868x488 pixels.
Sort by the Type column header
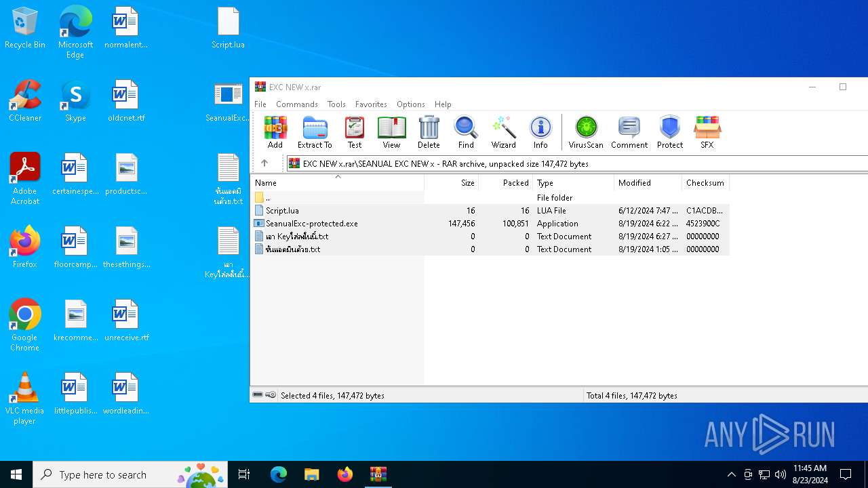[x=574, y=183]
